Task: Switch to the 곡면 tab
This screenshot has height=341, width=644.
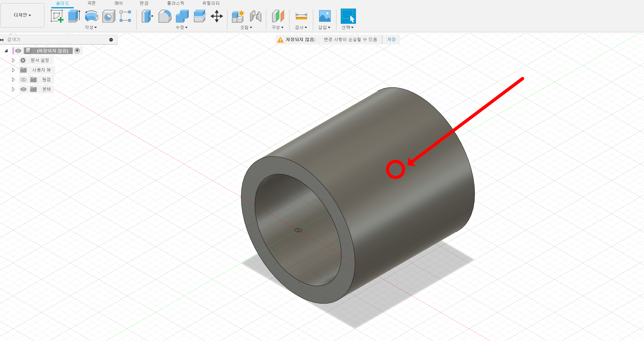Action: [91, 3]
